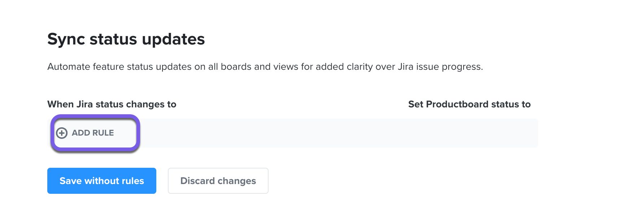The width and height of the screenshot is (644, 222).
Task: Click the add symbol inside the highlighted button
Action: [62, 133]
